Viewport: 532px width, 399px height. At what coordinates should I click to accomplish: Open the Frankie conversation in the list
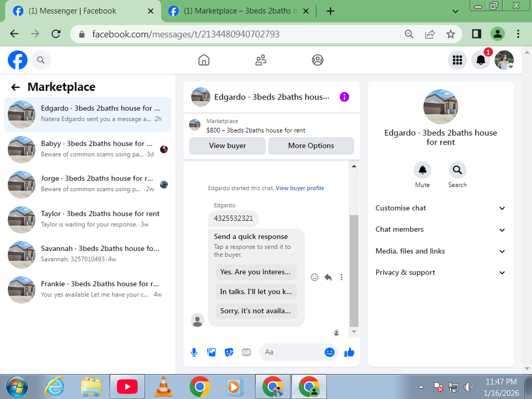87,289
